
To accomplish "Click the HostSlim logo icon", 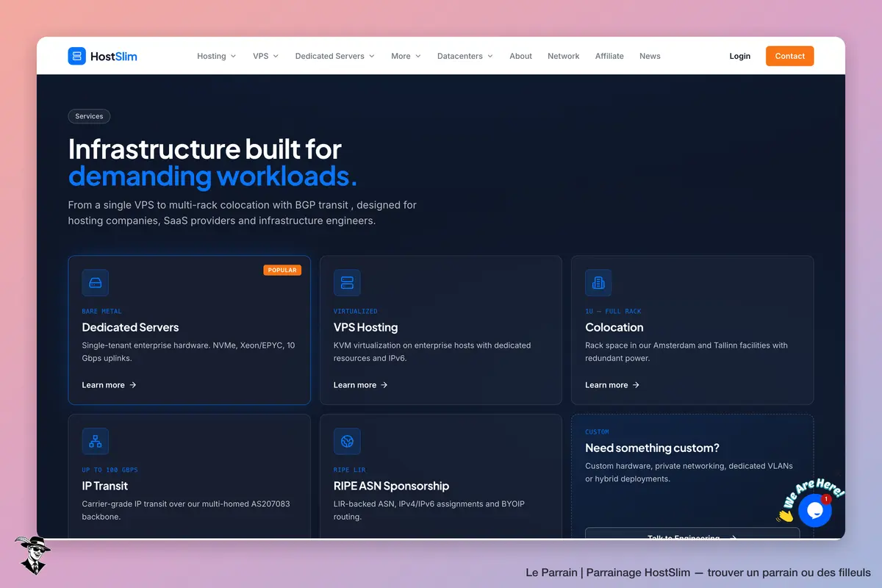I will 77,56.
